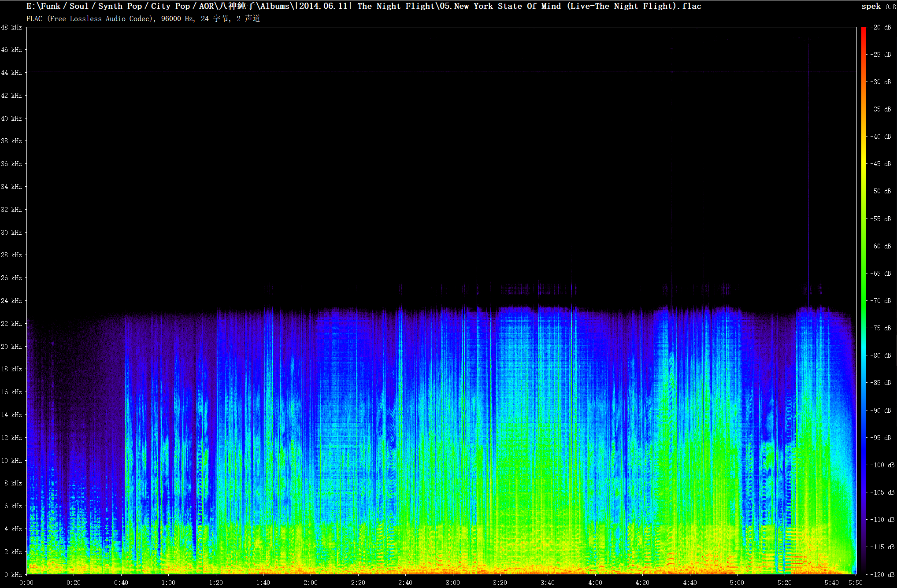The width and height of the screenshot is (897, 588).
Task: Click the 12 kHz frequency label
Action: [11, 438]
